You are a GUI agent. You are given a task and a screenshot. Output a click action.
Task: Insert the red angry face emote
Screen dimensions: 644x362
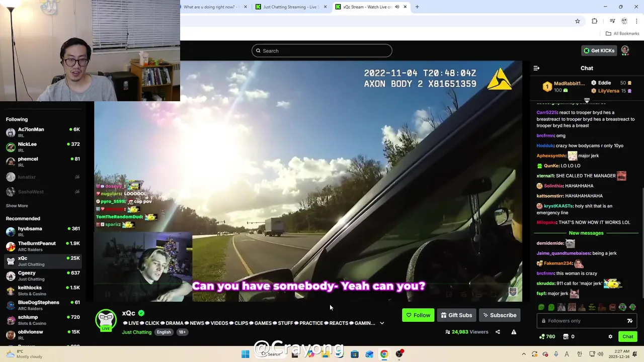(612, 307)
